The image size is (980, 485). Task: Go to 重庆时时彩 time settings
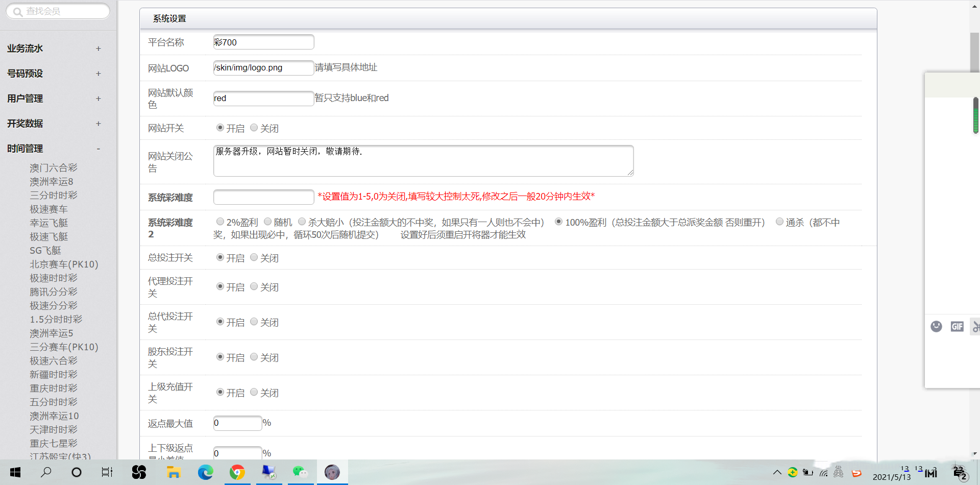click(x=54, y=389)
